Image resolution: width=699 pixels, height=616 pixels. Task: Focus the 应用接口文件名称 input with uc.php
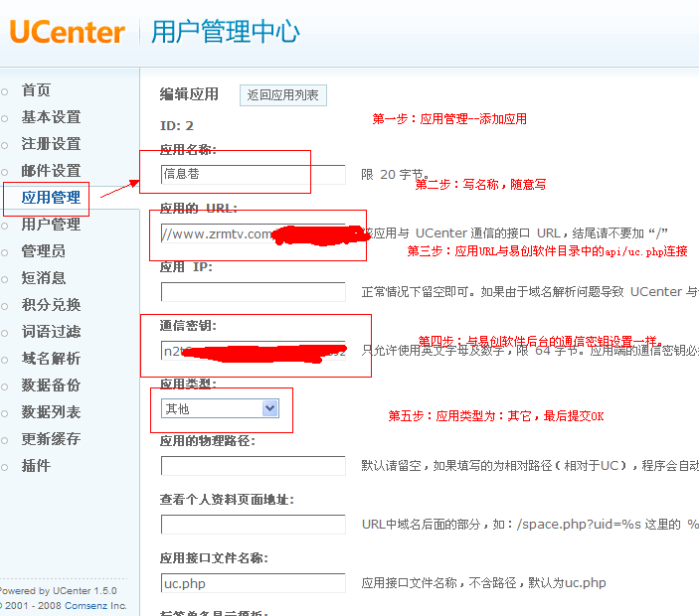(x=254, y=583)
